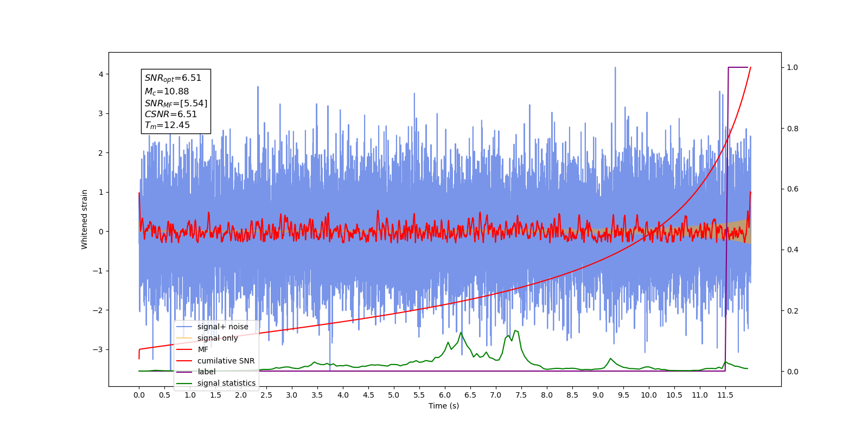Click the 7.0 time axis tick label
The image size is (868, 434).
[496, 395]
